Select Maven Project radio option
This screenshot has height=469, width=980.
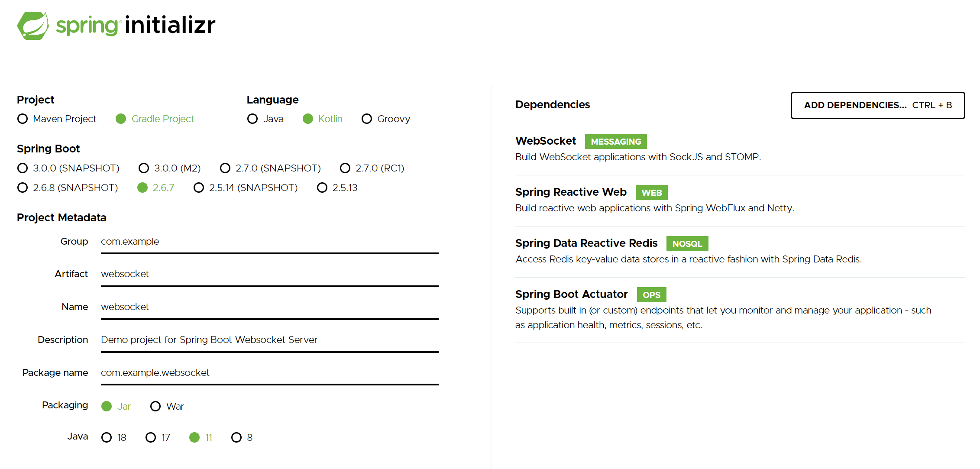click(23, 119)
